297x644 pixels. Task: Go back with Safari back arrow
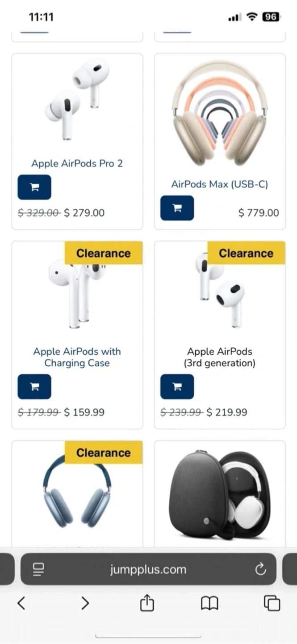(21, 604)
